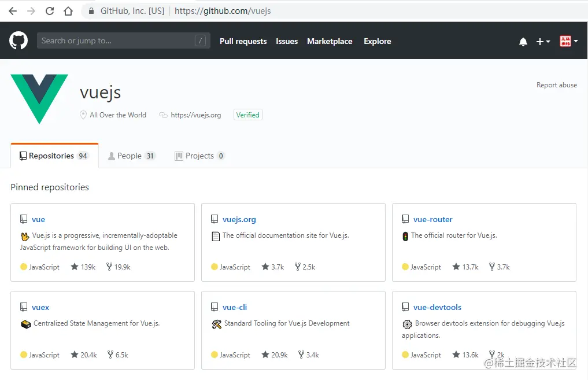Click fork count 3.7k on vue-router
Screen dimensions: 588x380
coord(499,267)
